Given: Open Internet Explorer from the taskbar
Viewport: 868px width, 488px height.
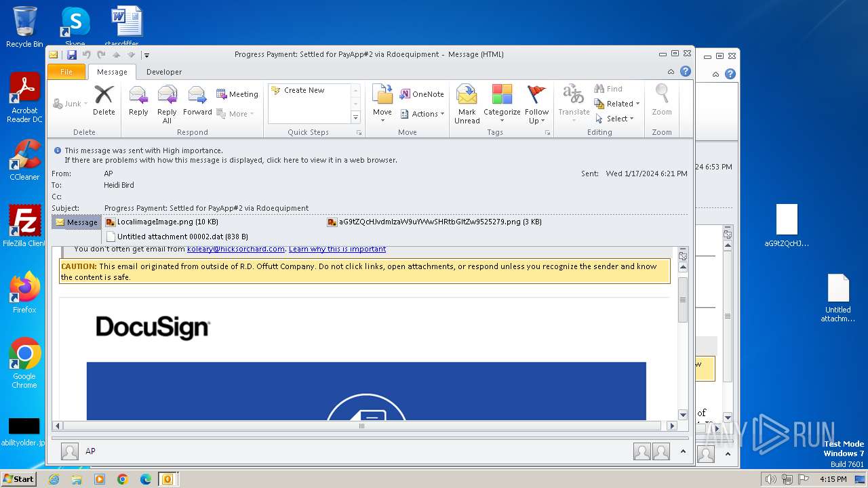Looking at the screenshot, I should point(54,479).
